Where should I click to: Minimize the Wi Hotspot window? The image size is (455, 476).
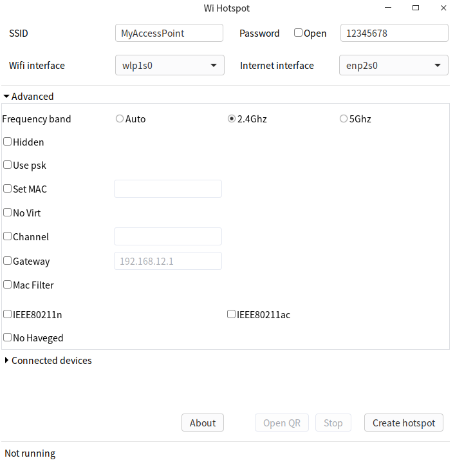pyautogui.click(x=389, y=8)
